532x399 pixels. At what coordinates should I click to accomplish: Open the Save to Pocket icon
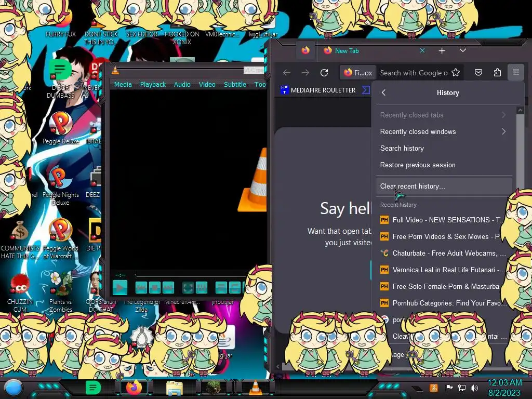click(x=478, y=72)
